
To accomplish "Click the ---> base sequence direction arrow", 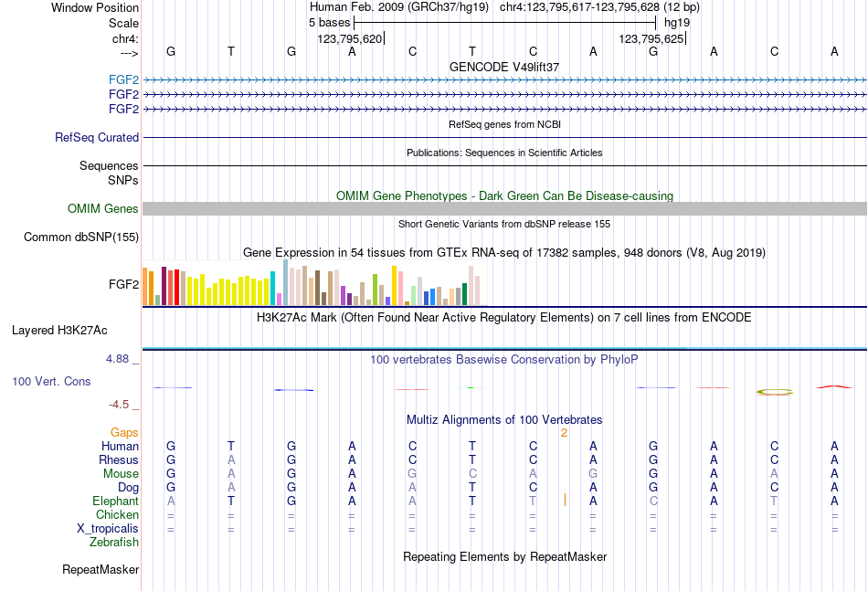I will point(130,53).
